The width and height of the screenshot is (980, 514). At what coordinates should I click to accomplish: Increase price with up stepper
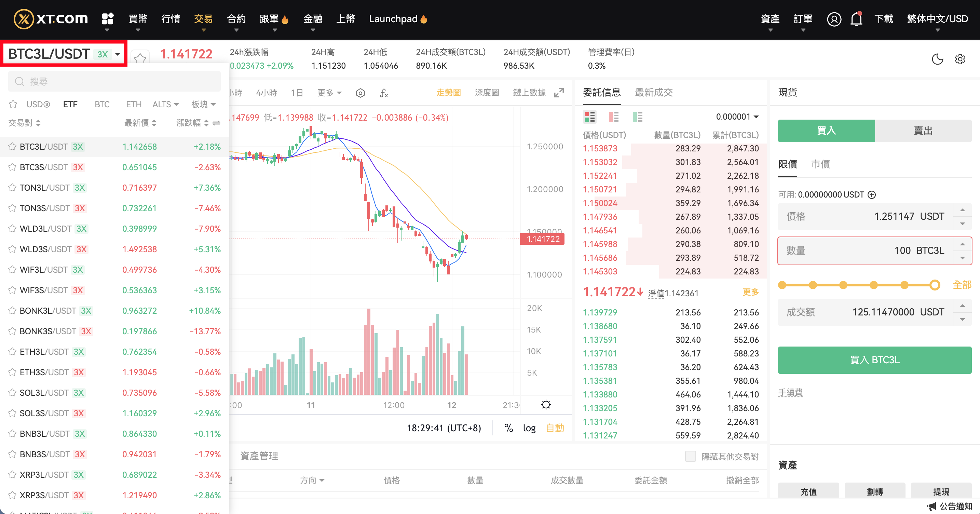click(962, 210)
